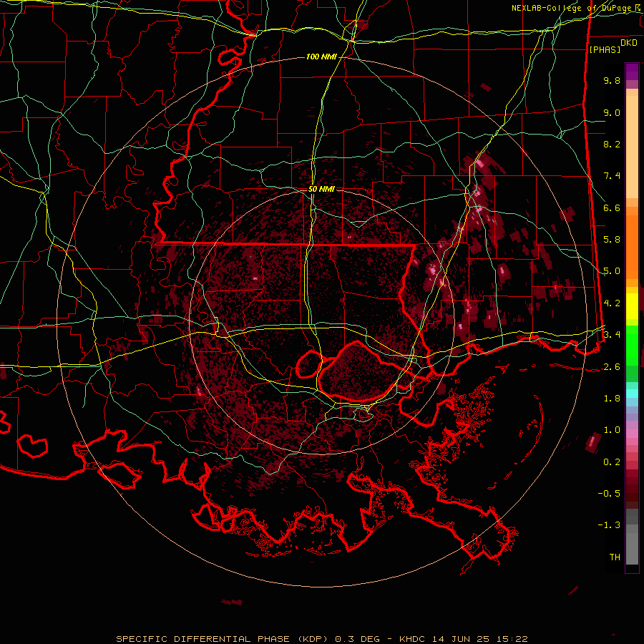Pick the orange band of the color scale
The image size is (644, 644).
[632, 248]
